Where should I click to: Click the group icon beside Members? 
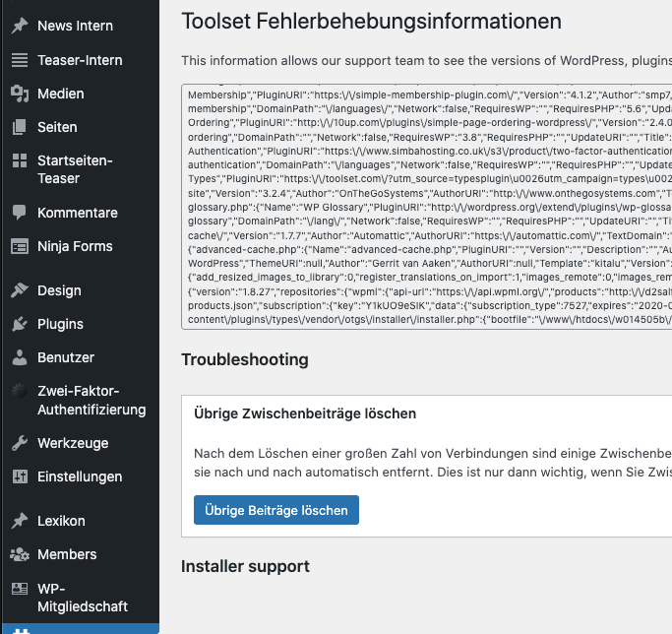pos(20,554)
